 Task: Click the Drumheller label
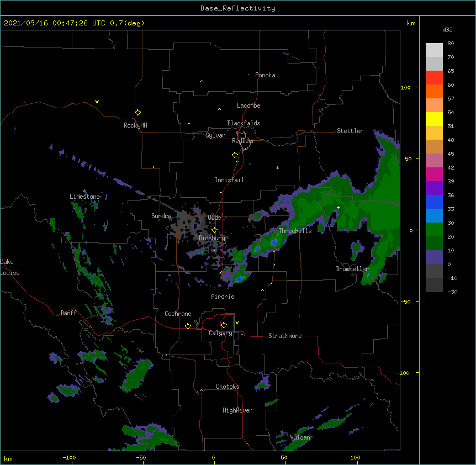pos(352,269)
